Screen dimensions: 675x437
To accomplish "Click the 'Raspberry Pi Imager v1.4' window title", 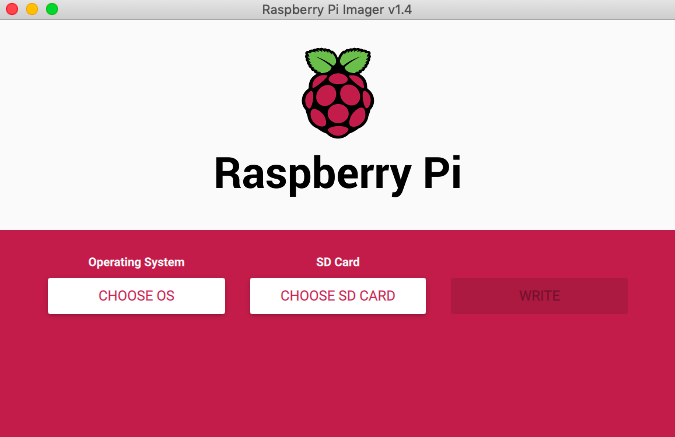I will pos(337,9).
